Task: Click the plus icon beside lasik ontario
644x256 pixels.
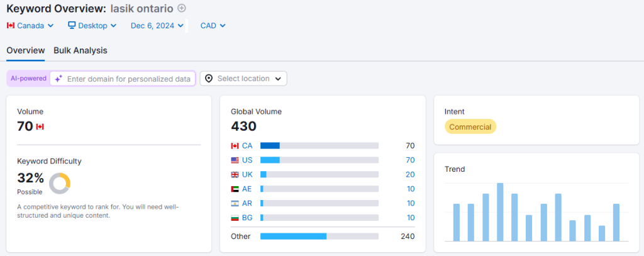Action: click(182, 8)
